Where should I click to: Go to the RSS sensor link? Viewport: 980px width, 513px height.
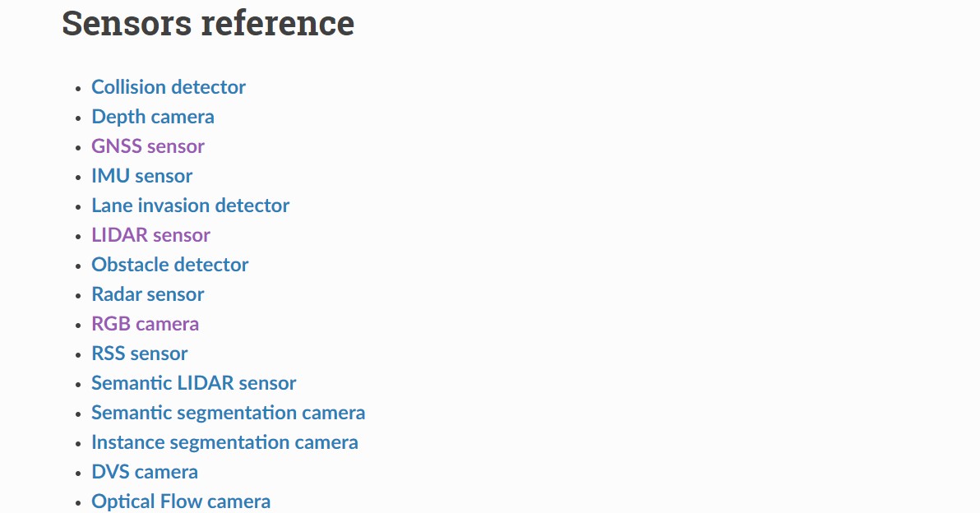pos(140,354)
